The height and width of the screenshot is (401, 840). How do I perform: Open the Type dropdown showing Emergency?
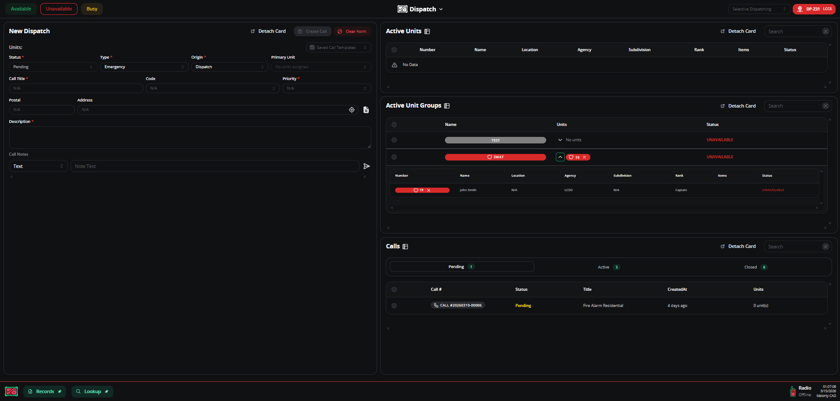point(144,67)
